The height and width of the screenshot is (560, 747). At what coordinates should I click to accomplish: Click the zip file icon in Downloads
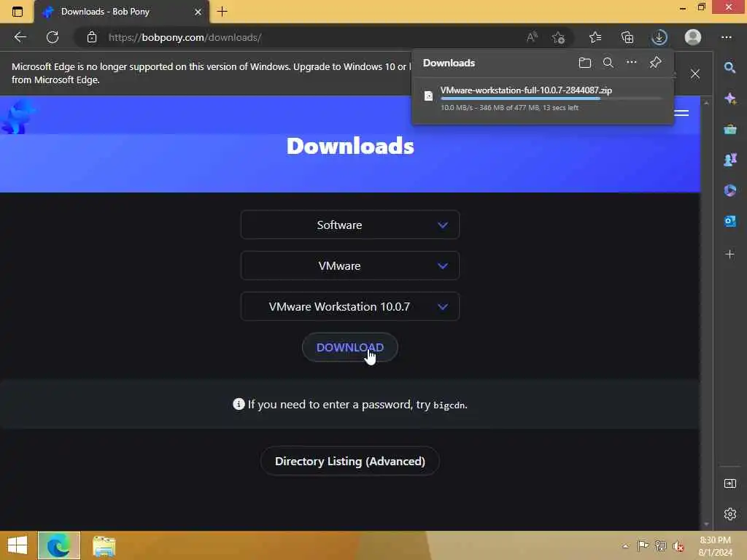click(428, 96)
